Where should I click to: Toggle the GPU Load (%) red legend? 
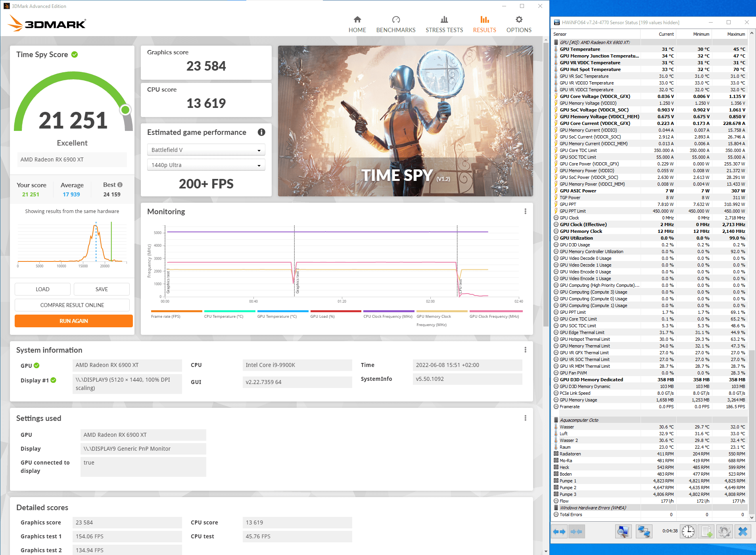pyautogui.click(x=336, y=314)
